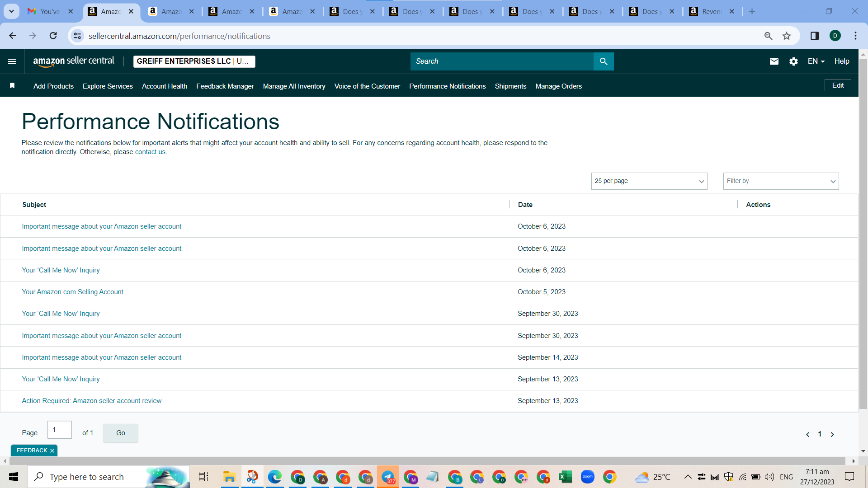Close the FEEDBACK tab
The width and height of the screenshot is (868, 488).
[52, 450]
